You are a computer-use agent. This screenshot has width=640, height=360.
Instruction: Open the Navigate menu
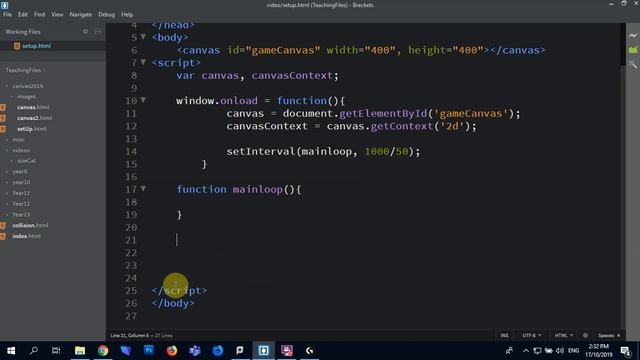tap(81, 14)
